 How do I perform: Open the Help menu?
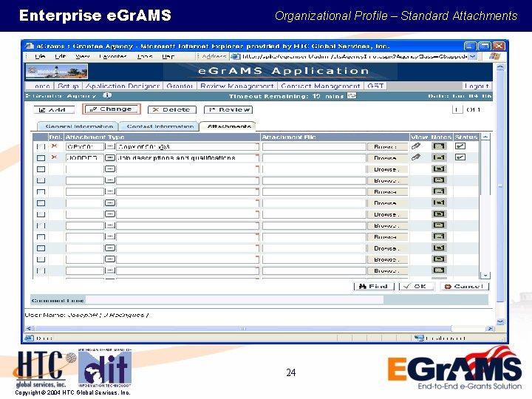[168, 56]
